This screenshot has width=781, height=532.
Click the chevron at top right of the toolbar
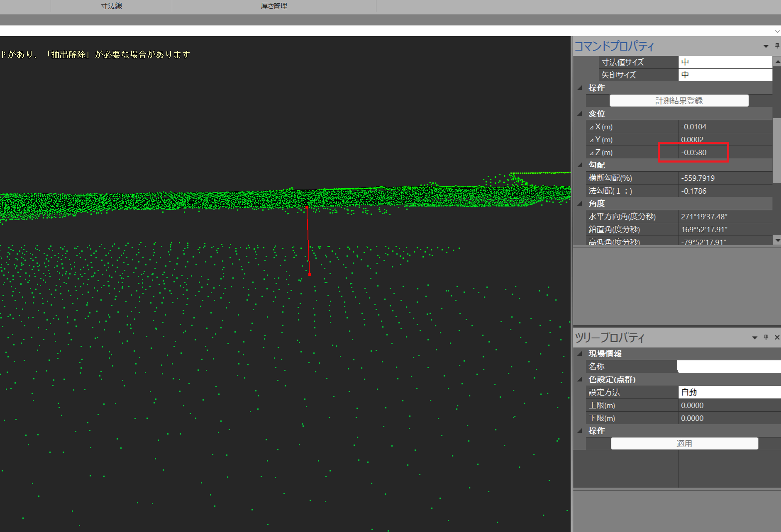tap(777, 31)
